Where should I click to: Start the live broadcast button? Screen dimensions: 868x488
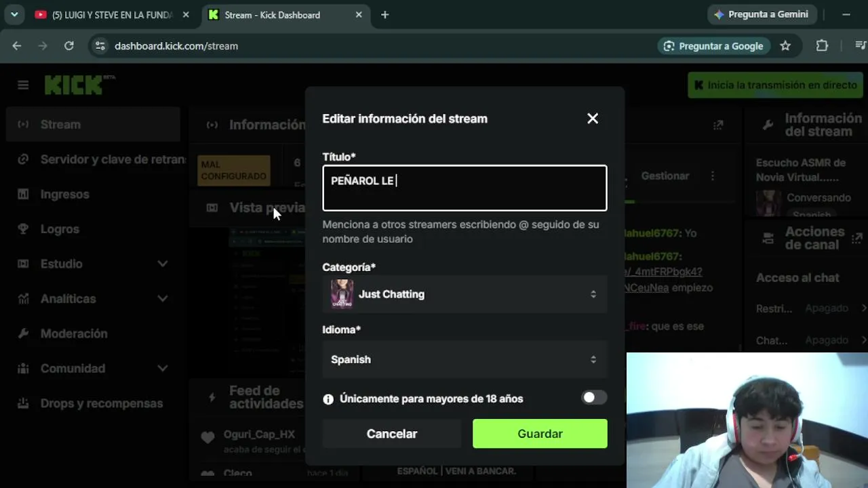click(x=775, y=85)
